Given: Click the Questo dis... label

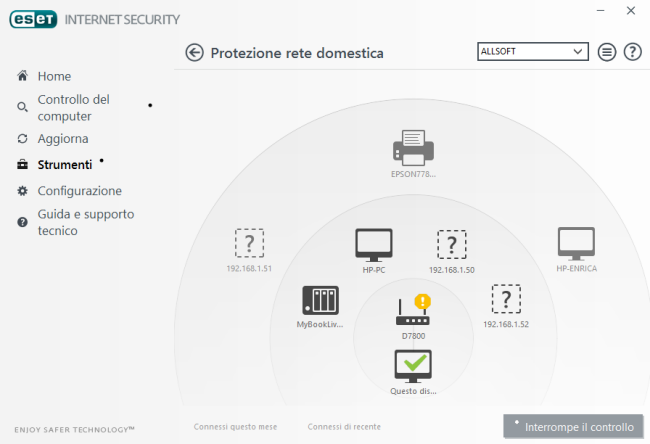Looking at the screenshot, I should (413, 391).
